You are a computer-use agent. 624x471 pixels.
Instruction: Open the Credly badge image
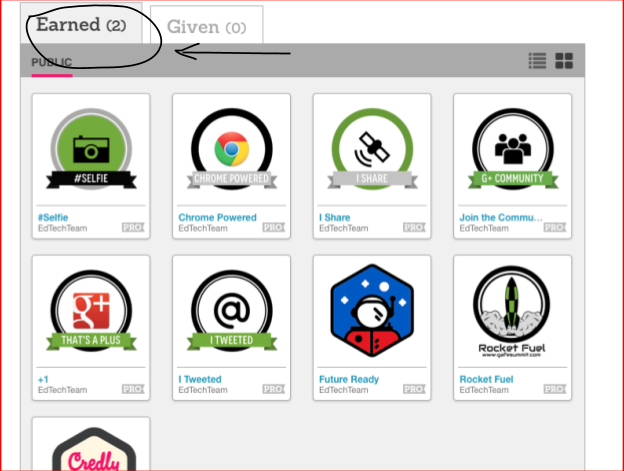click(94, 450)
